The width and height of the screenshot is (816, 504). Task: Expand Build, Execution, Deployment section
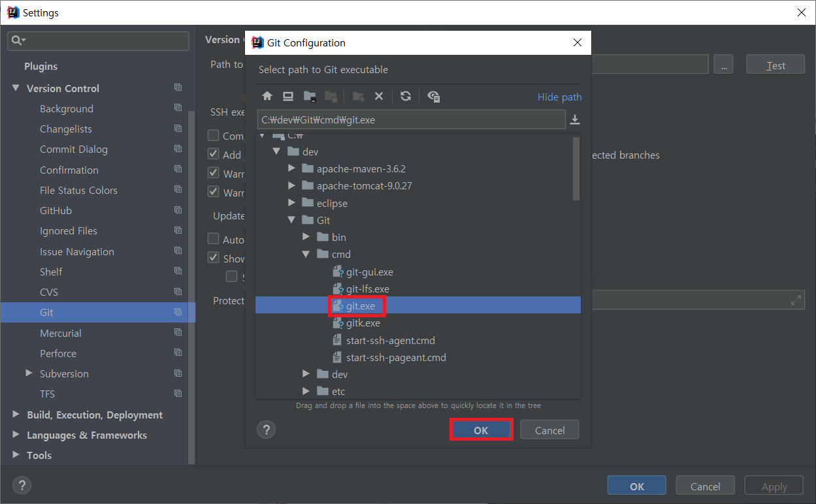pos(16,414)
